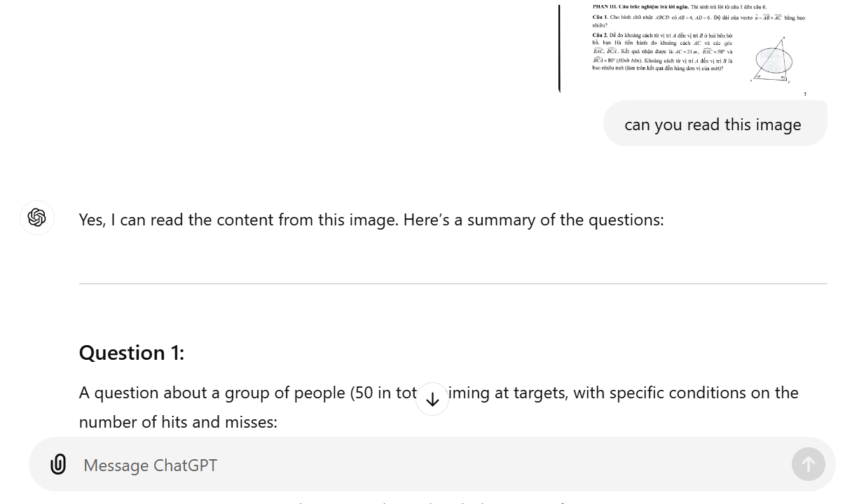The image size is (852, 504).
Task: Click the "PHẦN III" header line in the image
Action: click(679, 7)
